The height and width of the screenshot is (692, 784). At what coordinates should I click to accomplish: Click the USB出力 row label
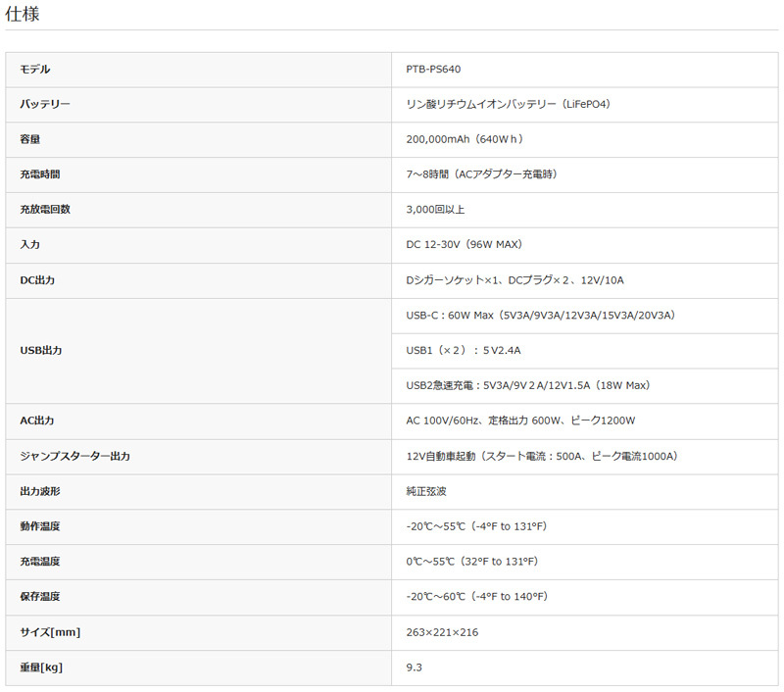(x=41, y=350)
